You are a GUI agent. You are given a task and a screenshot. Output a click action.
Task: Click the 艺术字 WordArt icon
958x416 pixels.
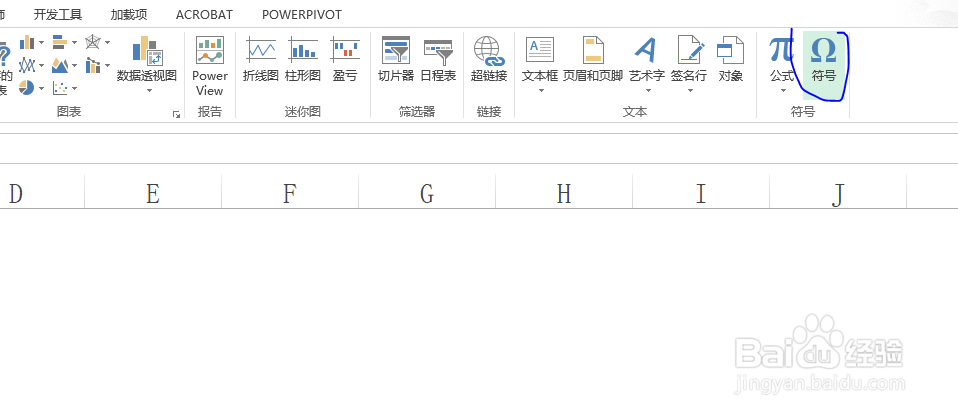646,50
